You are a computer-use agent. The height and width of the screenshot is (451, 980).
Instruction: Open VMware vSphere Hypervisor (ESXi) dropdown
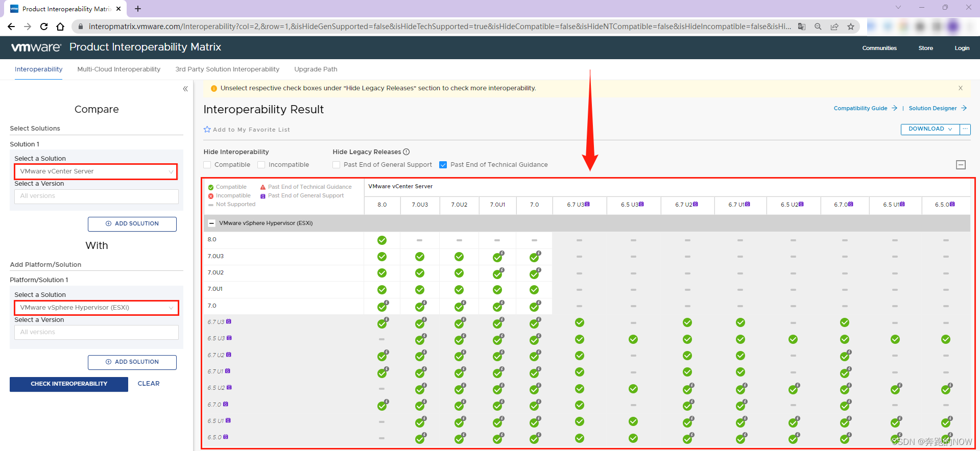[x=97, y=308]
